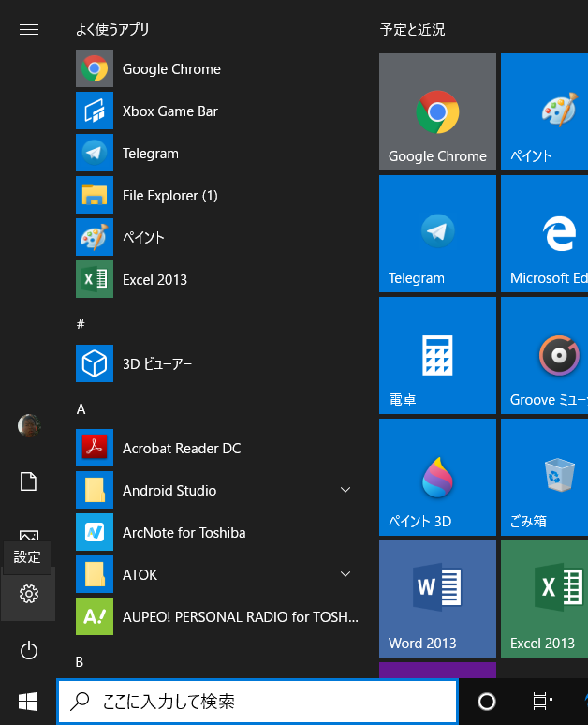Image resolution: width=588 pixels, height=725 pixels.
Task: Open Telegram in the frequently used list
Action: (217, 153)
